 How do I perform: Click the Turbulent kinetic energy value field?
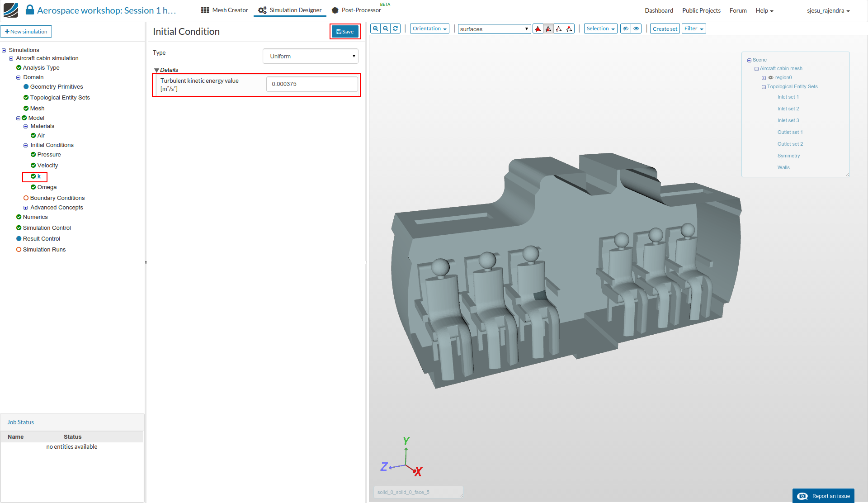[x=312, y=84]
